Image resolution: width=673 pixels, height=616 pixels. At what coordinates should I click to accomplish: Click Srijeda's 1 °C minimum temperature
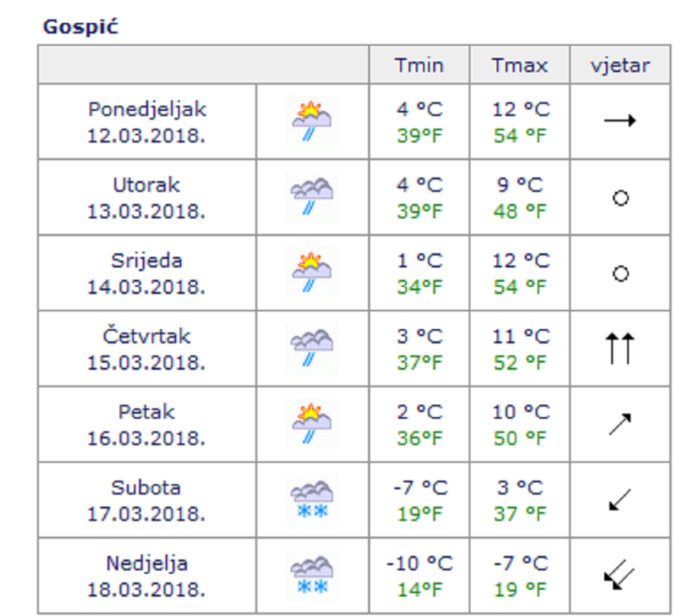pyautogui.click(x=420, y=260)
